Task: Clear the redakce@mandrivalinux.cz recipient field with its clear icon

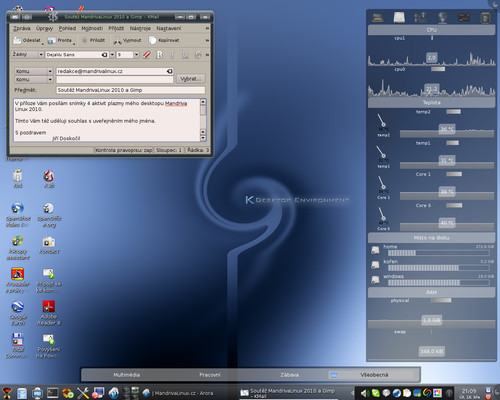Action: click(169, 71)
